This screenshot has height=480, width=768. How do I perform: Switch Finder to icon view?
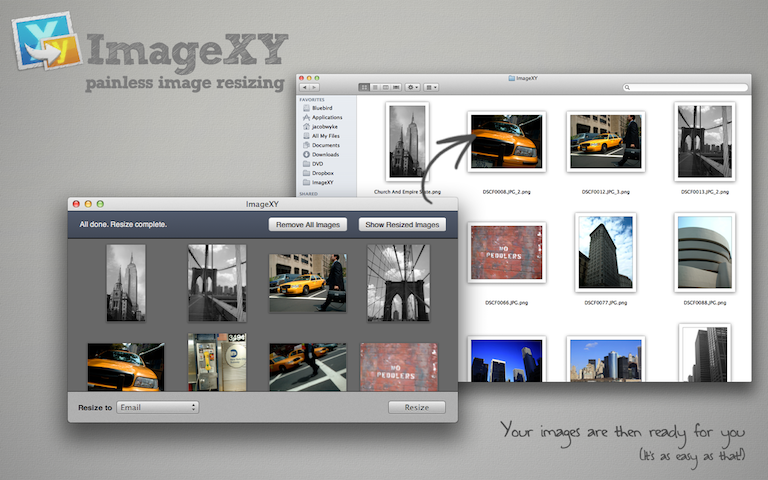point(364,87)
